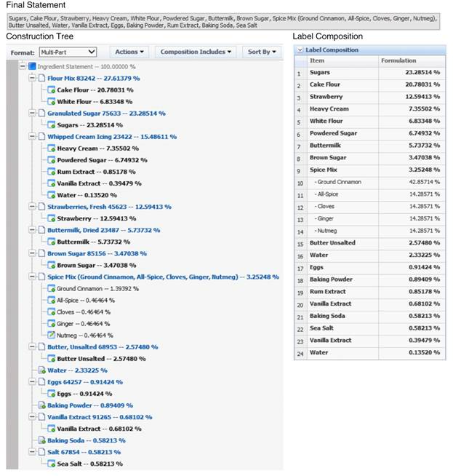Collapse the Vanilla Extract 91265 node
The width and height of the screenshot is (453, 476).
[x=32, y=417]
